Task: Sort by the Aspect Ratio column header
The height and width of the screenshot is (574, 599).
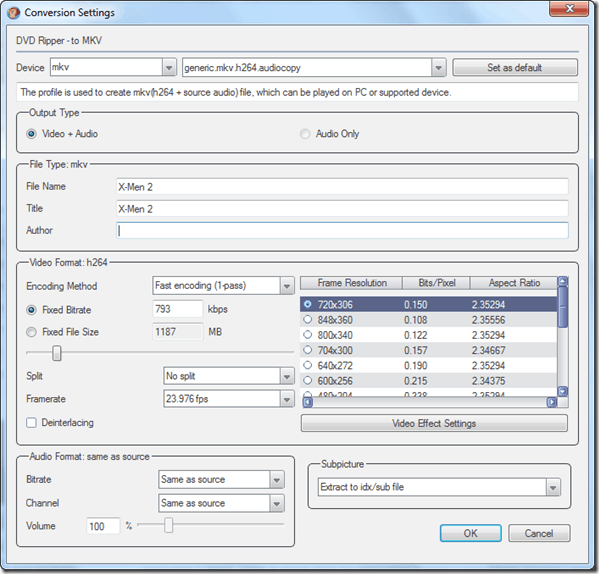Action: point(514,283)
